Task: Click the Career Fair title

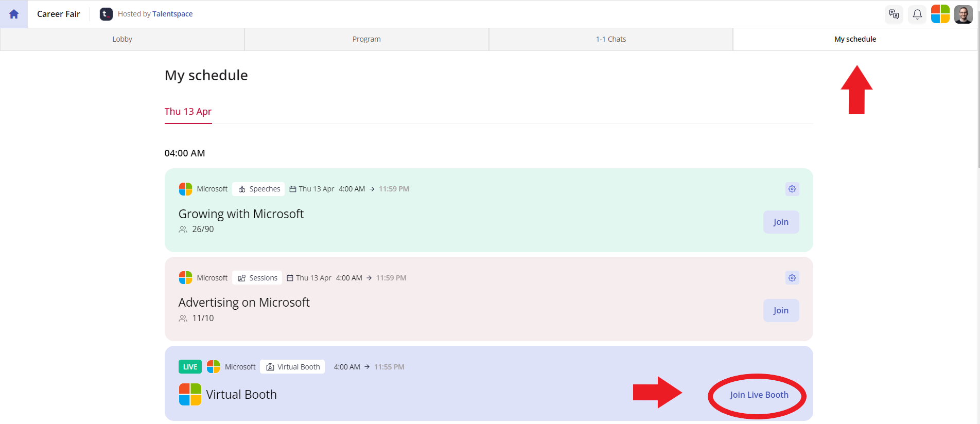Action: pyautogui.click(x=59, y=14)
